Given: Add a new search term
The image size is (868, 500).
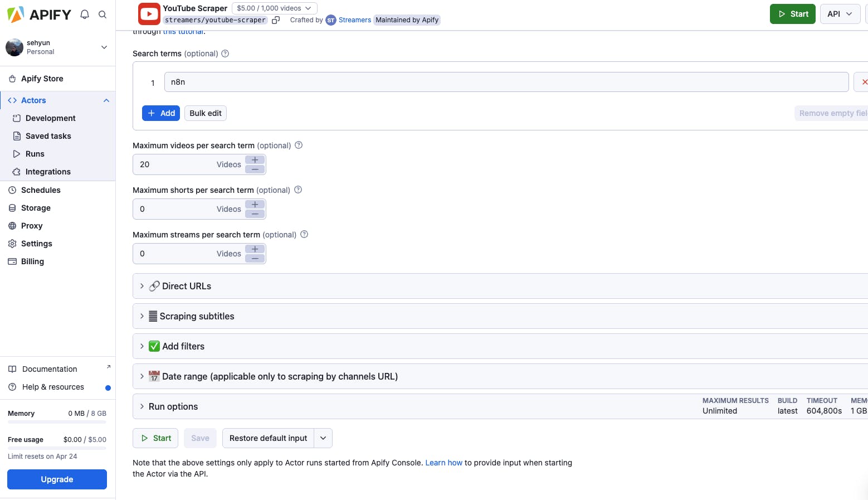Looking at the screenshot, I should tap(161, 113).
